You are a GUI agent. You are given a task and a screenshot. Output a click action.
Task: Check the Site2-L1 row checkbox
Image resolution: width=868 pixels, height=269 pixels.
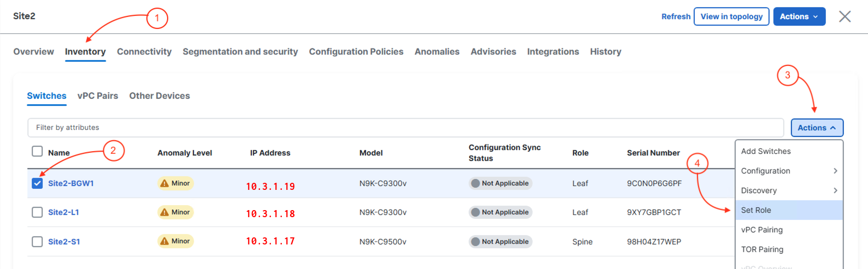point(37,212)
